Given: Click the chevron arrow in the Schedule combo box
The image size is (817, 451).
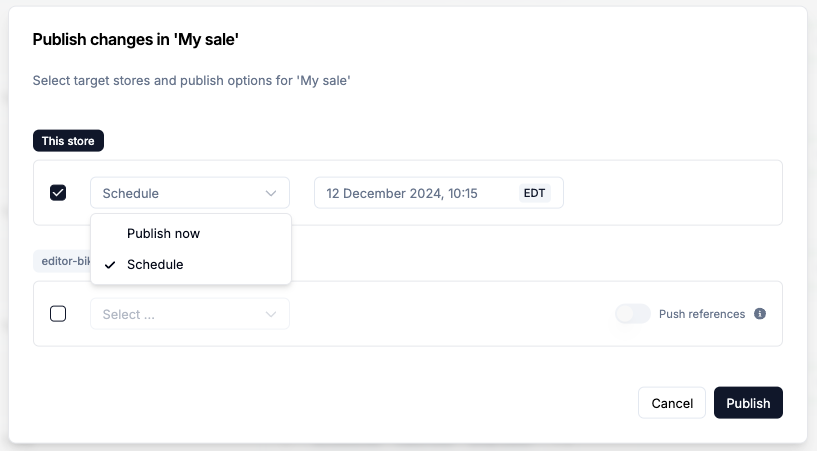Looking at the screenshot, I should click(x=271, y=193).
